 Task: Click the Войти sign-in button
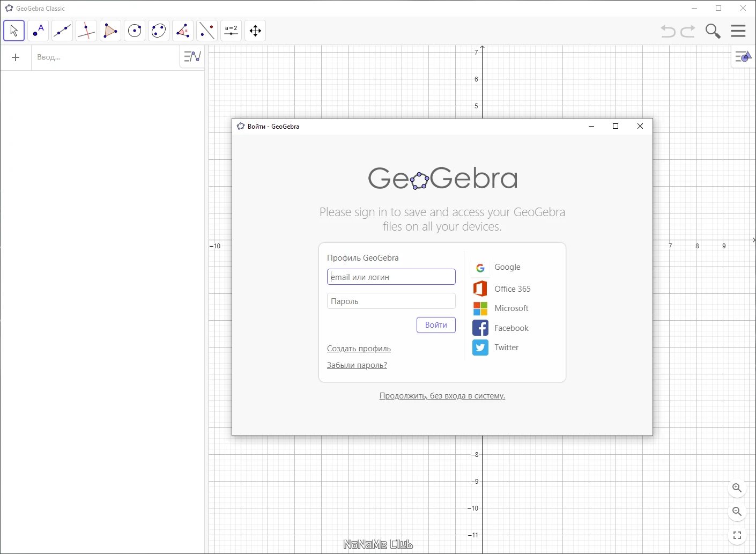point(436,325)
